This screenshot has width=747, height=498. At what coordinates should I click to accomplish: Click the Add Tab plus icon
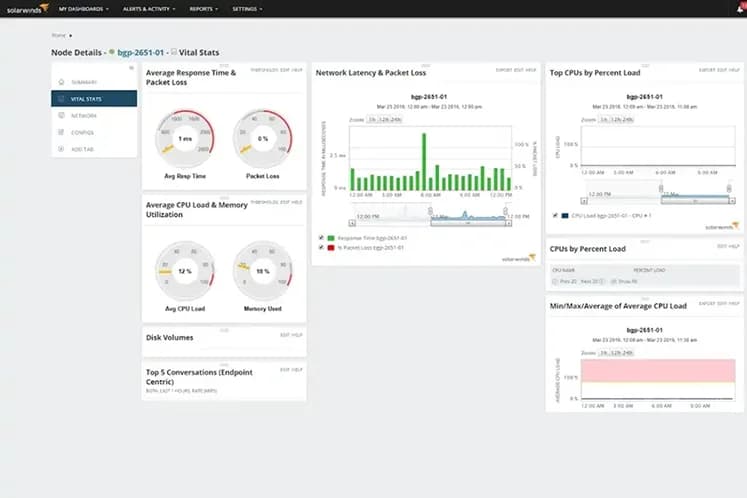(x=61, y=149)
